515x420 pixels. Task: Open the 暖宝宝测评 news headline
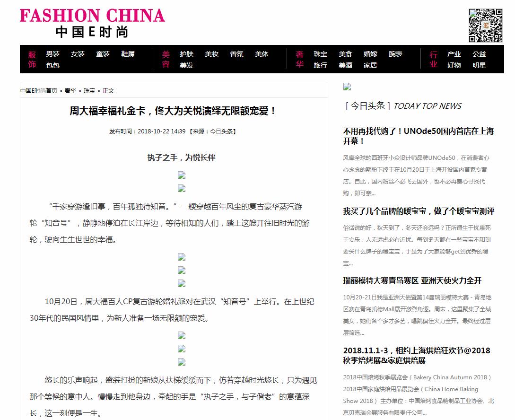tap(419, 211)
